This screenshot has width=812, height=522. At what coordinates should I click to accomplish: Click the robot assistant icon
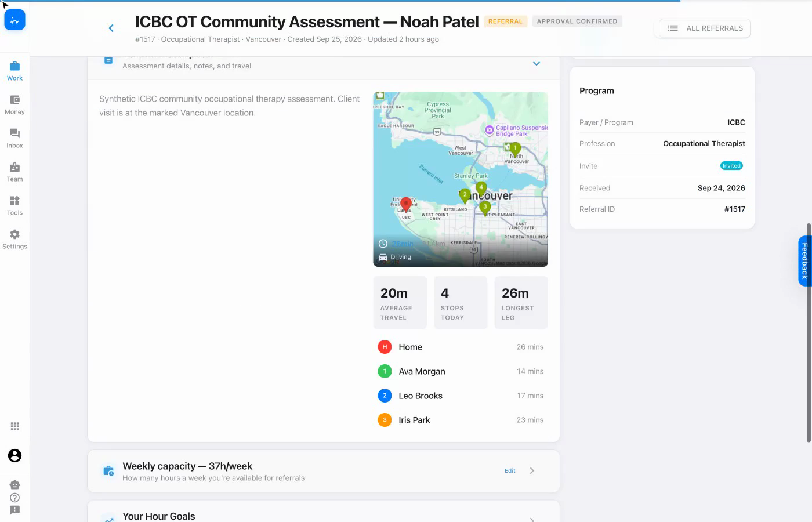pyautogui.click(x=15, y=484)
